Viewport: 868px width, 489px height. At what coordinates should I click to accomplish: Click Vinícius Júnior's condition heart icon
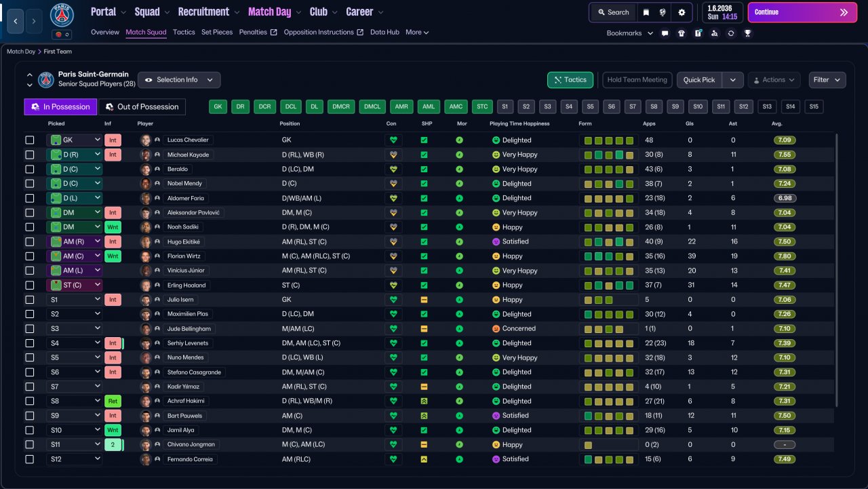pos(393,271)
